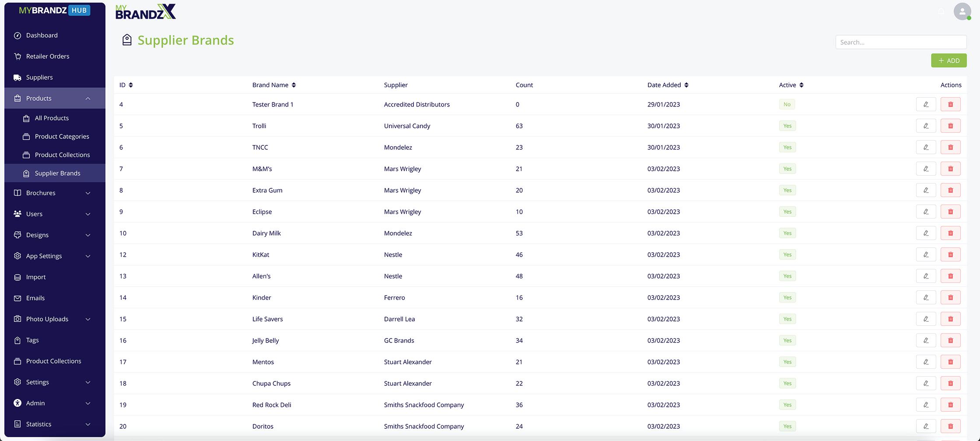Remove the KitKat brand row

coord(950,254)
